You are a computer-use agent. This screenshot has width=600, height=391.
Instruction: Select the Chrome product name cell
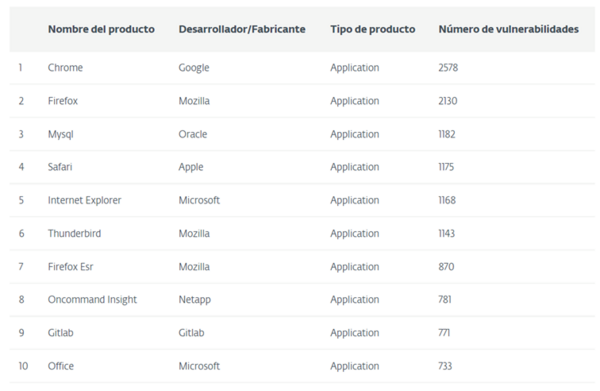(x=65, y=68)
